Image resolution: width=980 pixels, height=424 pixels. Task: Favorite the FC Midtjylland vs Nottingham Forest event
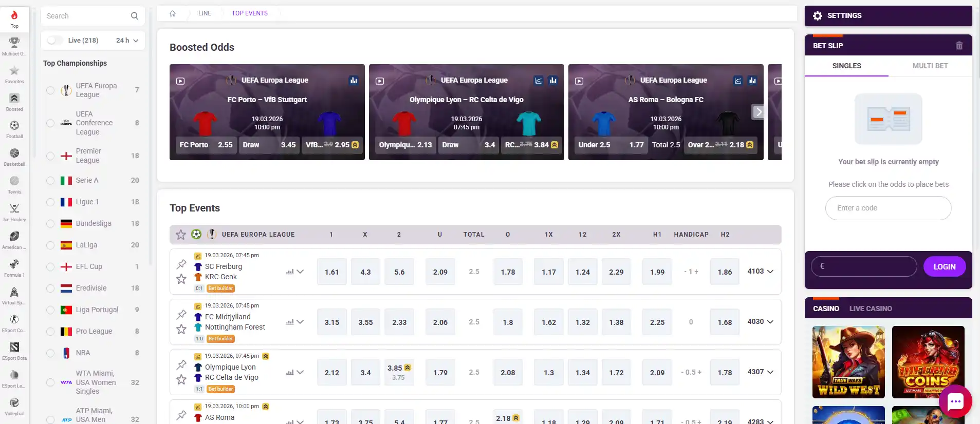click(181, 329)
